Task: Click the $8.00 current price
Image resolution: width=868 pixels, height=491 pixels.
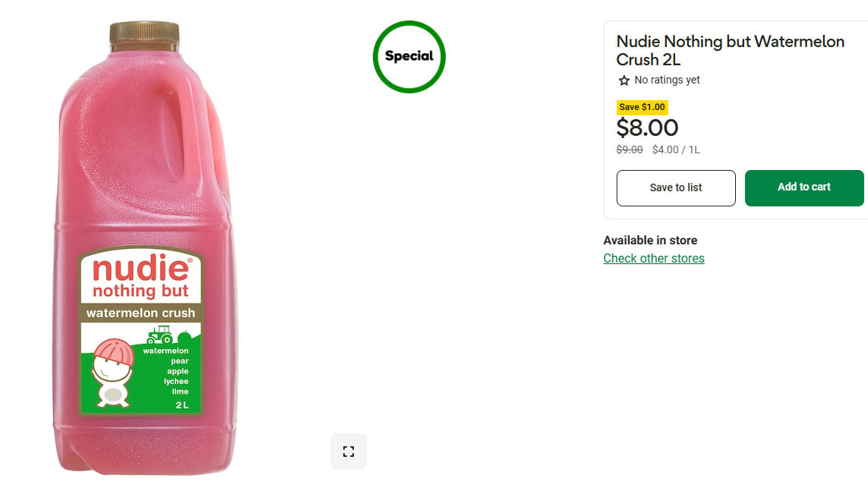Action: click(x=647, y=127)
